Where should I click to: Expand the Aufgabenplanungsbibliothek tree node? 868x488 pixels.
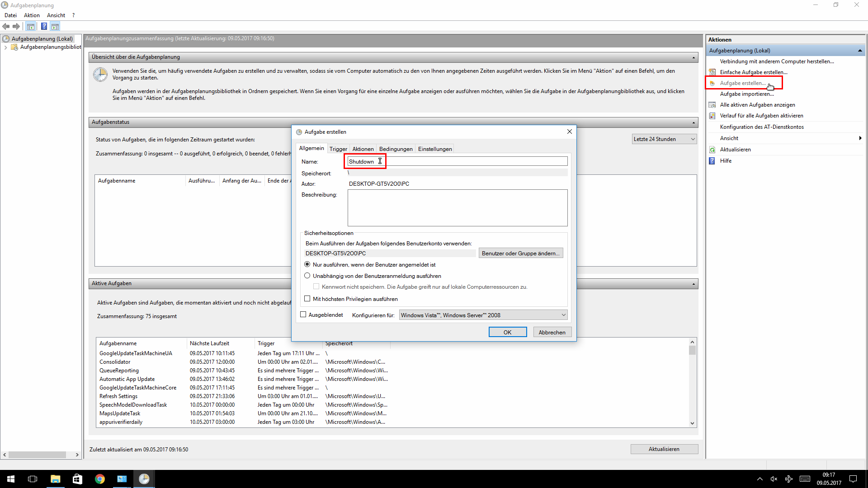5,47
